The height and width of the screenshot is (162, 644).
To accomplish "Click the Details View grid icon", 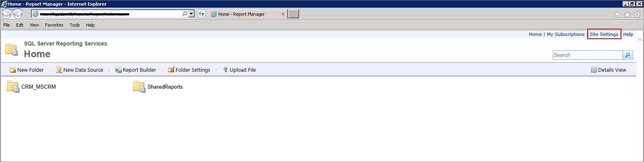I will click(594, 70).
